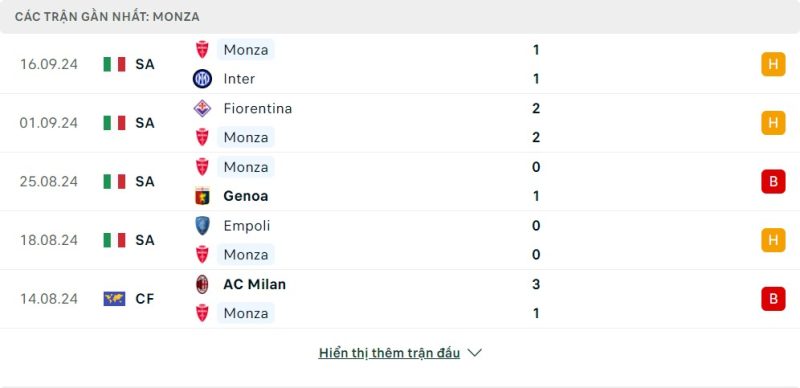800x388 pixels.
Task: Click the orange H badge for the Empoli match
Action: tap(773, 240)
